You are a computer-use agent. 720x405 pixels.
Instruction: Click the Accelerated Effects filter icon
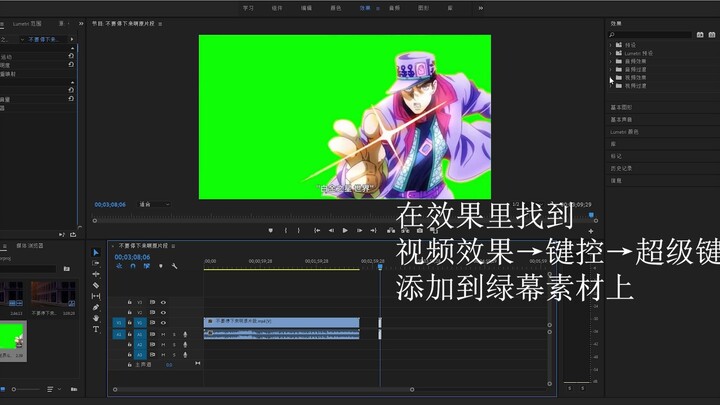point(700,35)
